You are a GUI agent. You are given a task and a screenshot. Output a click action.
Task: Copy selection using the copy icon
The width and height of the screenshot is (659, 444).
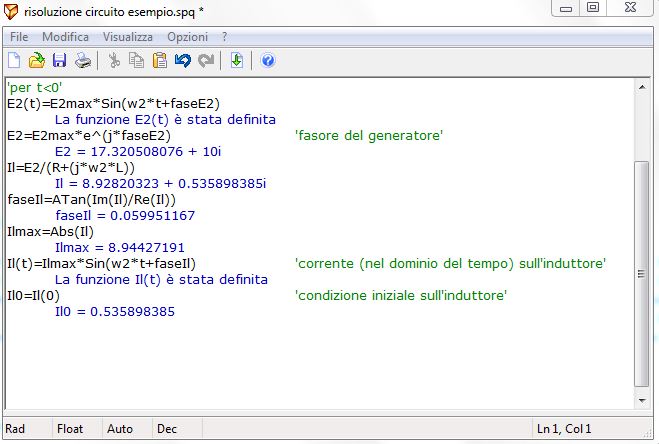coord(137,60)
